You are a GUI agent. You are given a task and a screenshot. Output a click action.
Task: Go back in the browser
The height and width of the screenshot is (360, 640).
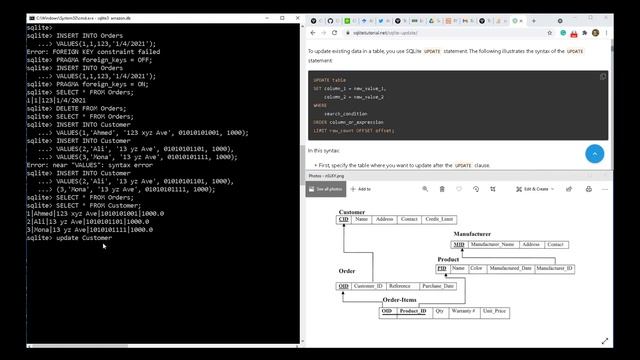pyautogui.click(x=313, y=33)
